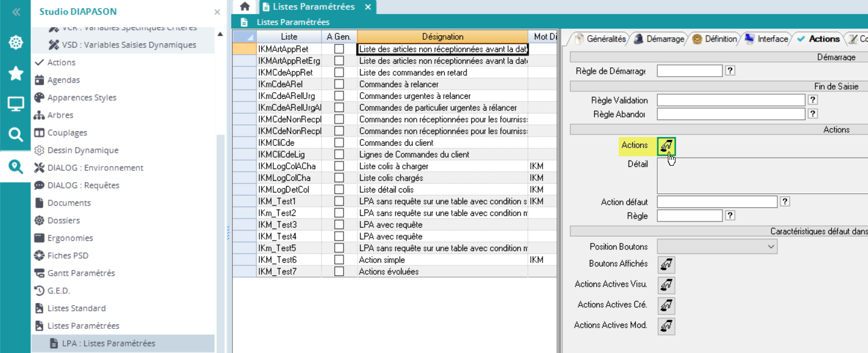Open Actions Actives Visu. editor icon
The height and width of the screenshot is (353, 868).
pos(666,285)
